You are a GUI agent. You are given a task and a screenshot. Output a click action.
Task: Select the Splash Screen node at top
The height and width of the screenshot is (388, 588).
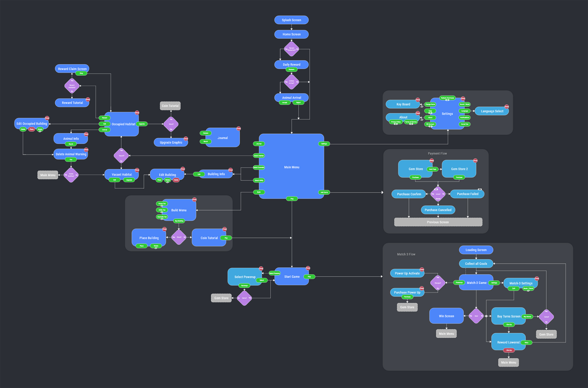291,20
